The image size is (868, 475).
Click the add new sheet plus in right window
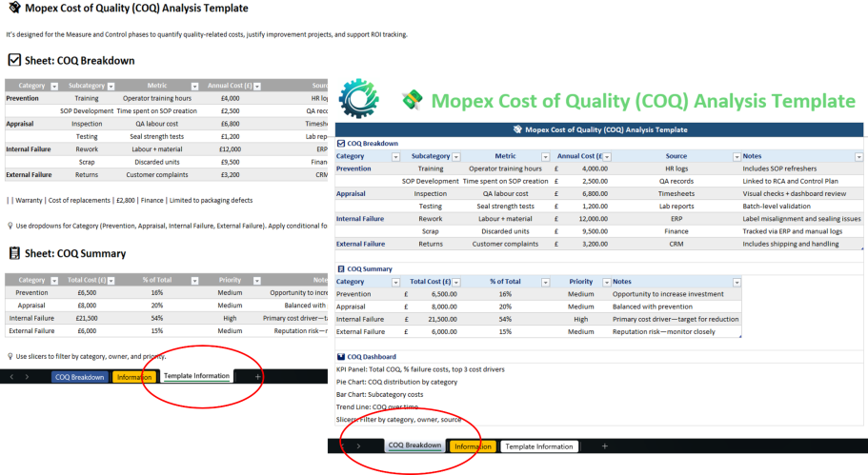(603, 446)
